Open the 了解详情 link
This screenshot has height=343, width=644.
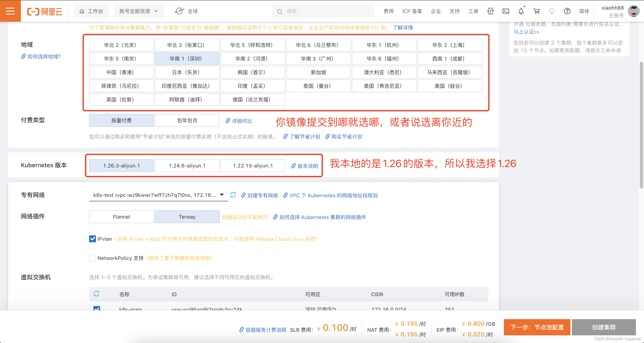403,27
